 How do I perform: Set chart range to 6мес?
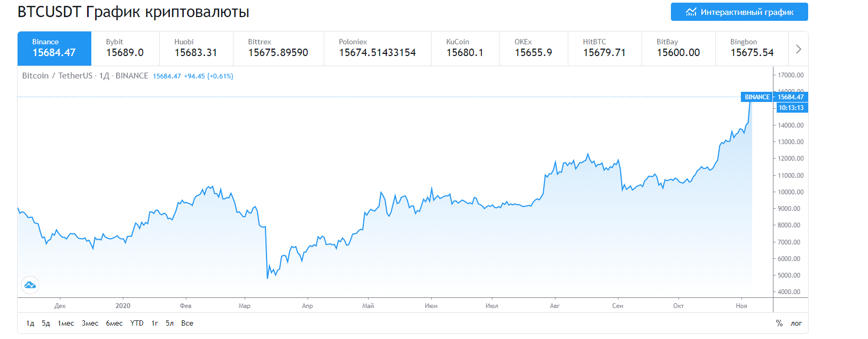tap(114, 323)
